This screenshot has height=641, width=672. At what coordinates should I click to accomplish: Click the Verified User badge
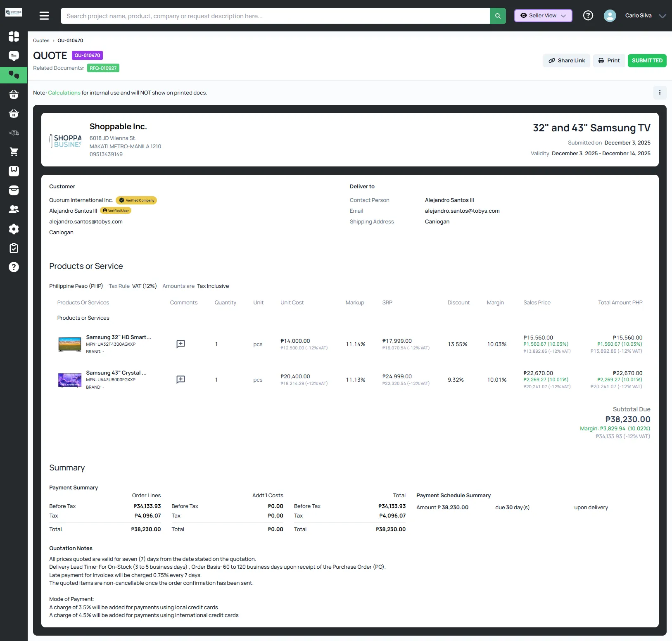116,211
